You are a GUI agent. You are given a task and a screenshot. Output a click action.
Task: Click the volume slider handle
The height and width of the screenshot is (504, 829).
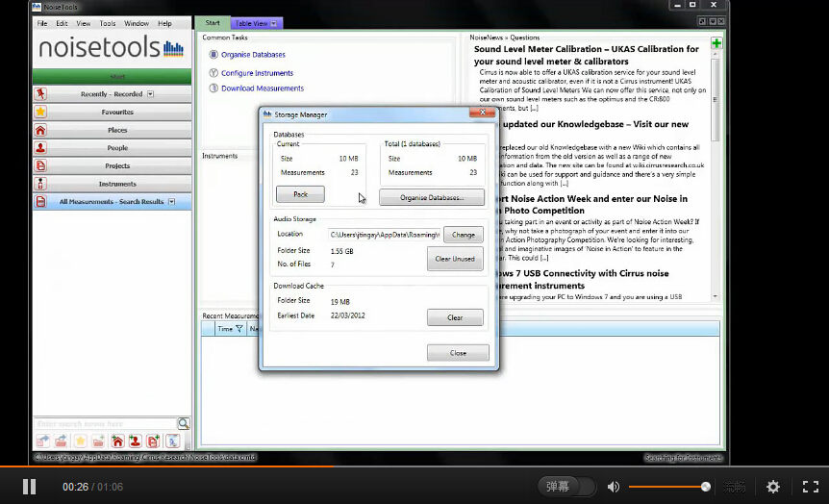[705, 487]
